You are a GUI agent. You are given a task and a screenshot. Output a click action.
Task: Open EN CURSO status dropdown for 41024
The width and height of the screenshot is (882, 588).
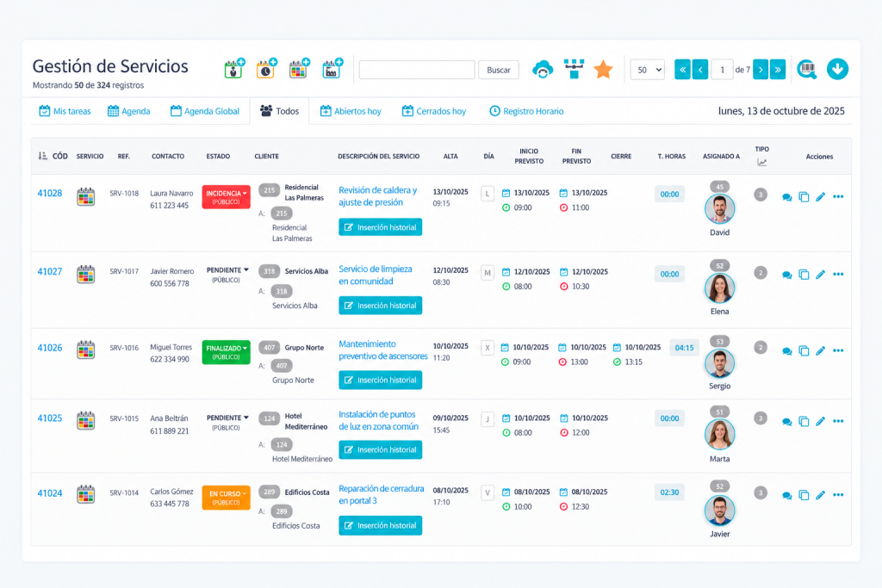227,498
